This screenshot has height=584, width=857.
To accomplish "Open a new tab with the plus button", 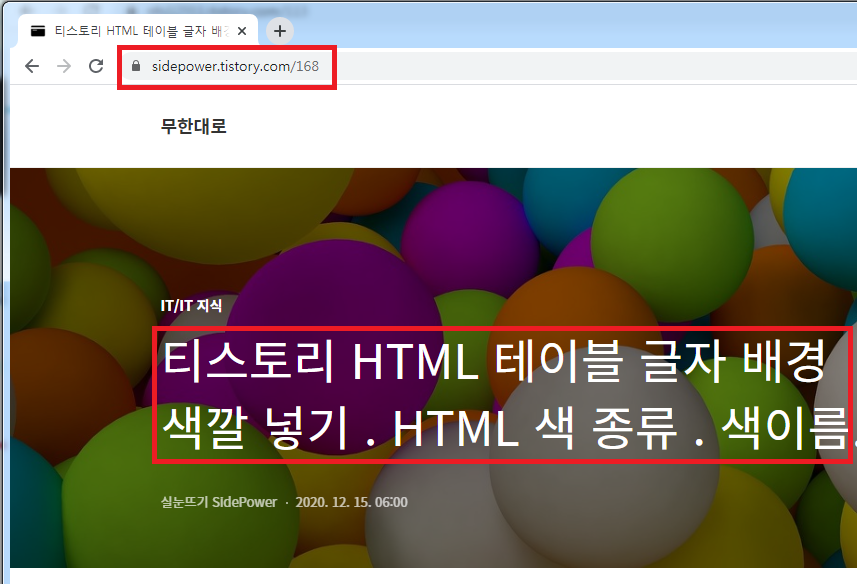I will (x=280, y=31).
